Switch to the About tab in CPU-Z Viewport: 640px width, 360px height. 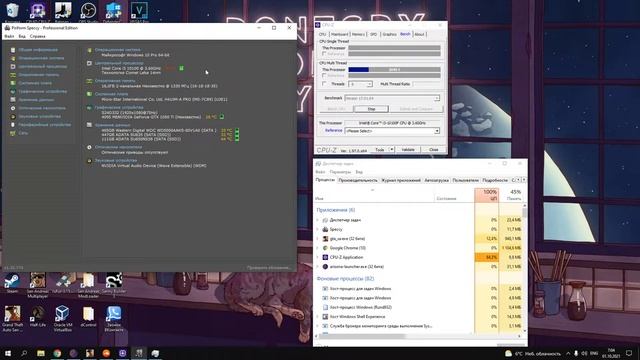[x=419, y=34]
